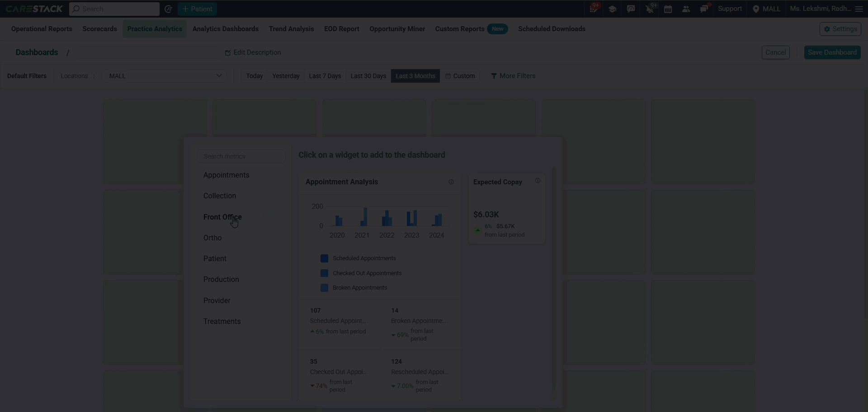Cancel the dashboard editing
Viewport: 868px width, 412px height.
(776, 52)
